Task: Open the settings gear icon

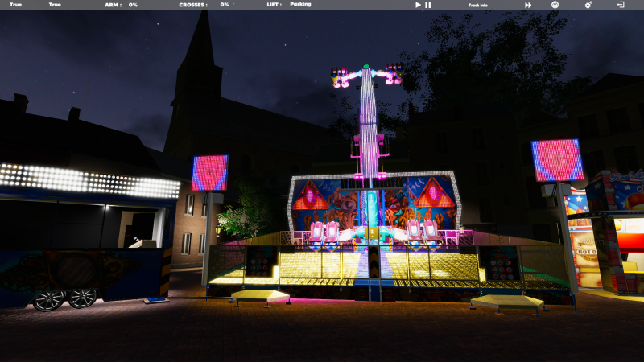Action: pos(588,5)
